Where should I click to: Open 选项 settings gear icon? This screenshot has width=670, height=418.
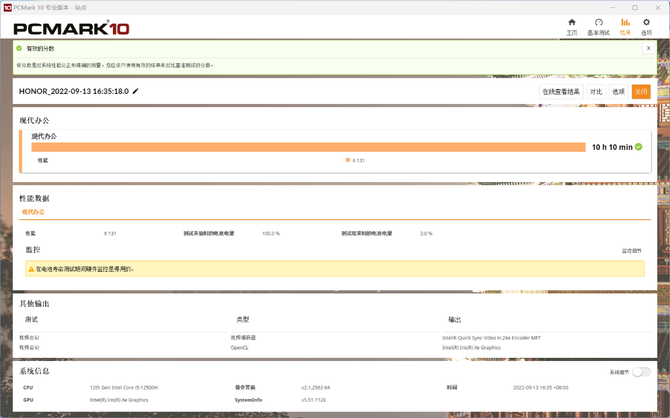point(646,22)
